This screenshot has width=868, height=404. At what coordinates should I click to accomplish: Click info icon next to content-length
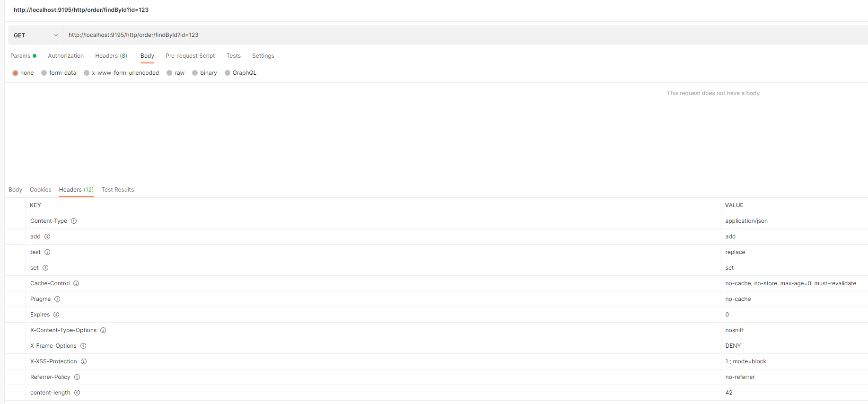point(77,393)
